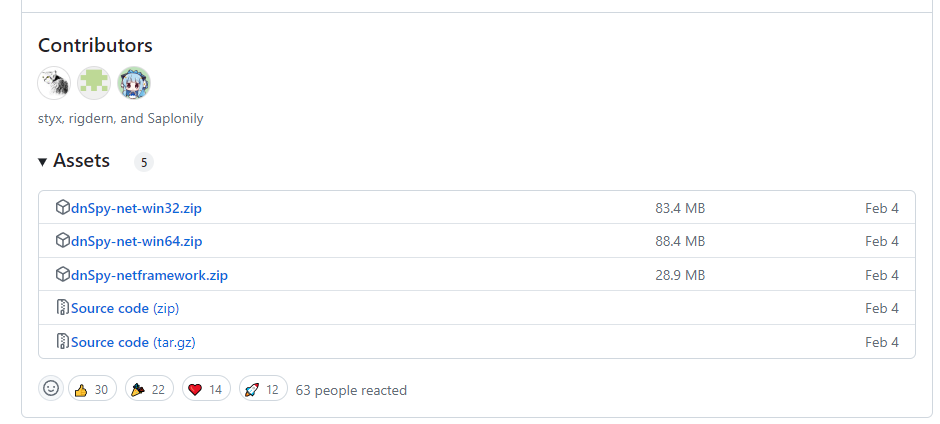The width and height of the screenshot is (940, 424).
Task: Collapse the Assets section
Action: click(43, 161)
